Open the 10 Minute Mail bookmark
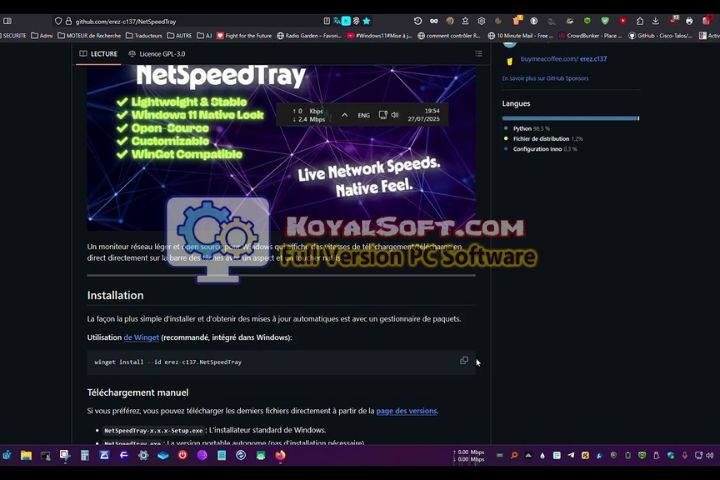Image resolution: width=720 pixels, height=480 pixels. pos(521,35)
